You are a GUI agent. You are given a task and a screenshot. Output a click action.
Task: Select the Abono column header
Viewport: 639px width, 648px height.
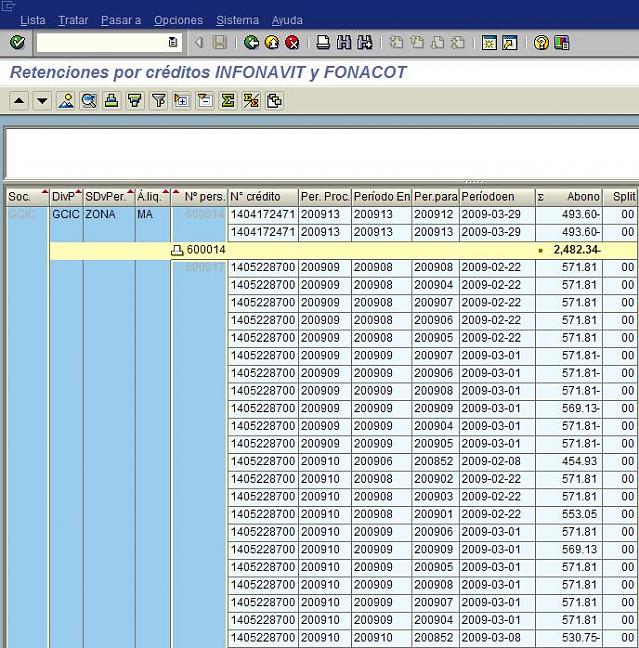coord(583,197)
